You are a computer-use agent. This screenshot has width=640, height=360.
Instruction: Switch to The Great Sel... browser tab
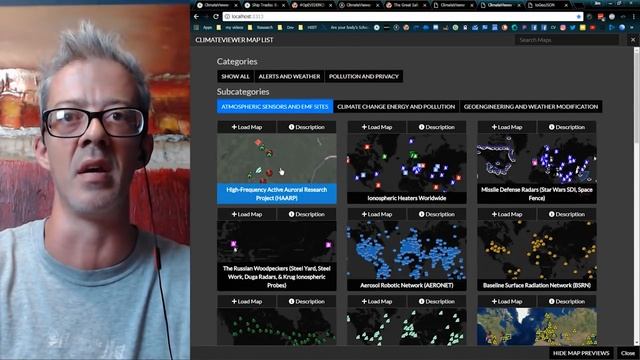coord(405,5)
